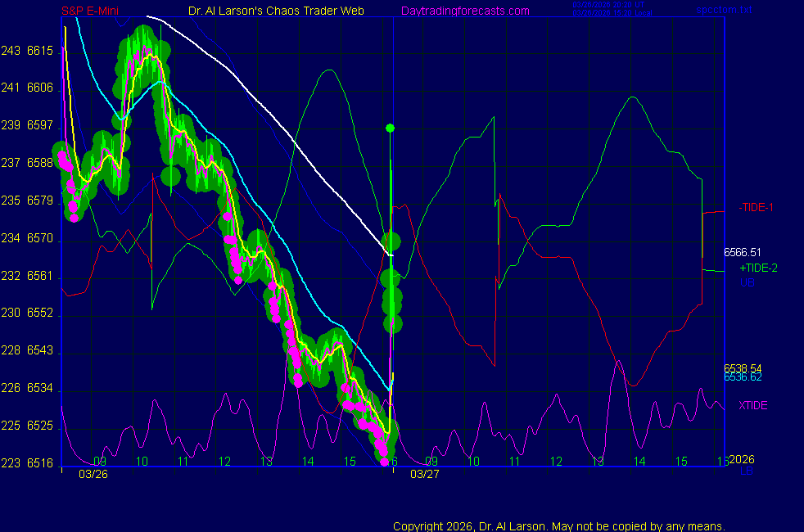Click the blue UB upper band label
This screenshot has width=804, height=532.
pos(747,282)
